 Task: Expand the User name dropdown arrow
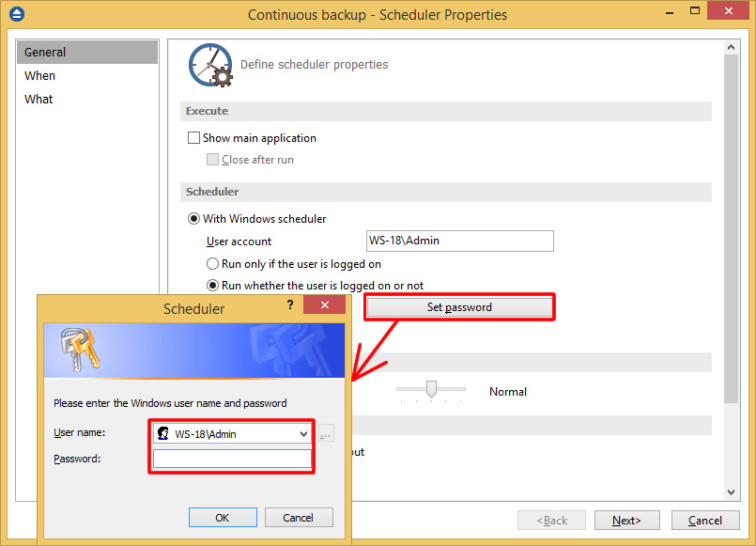302,434
